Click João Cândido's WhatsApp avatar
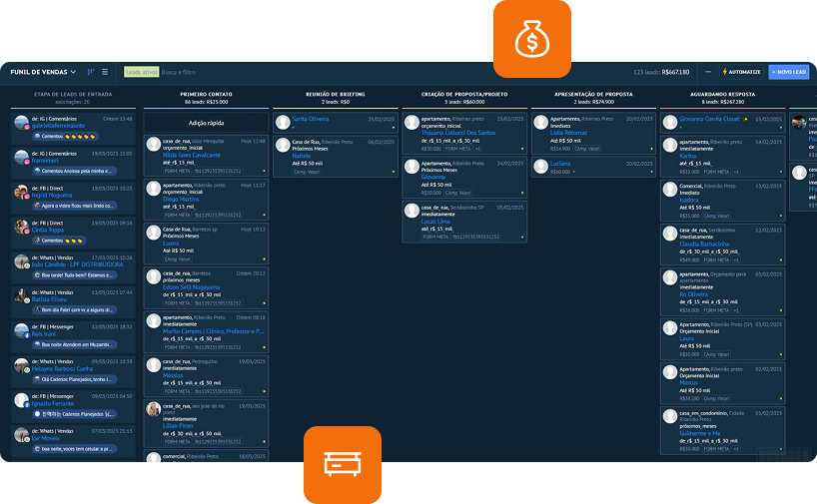The image size is (817, 504). coord(22,260)
